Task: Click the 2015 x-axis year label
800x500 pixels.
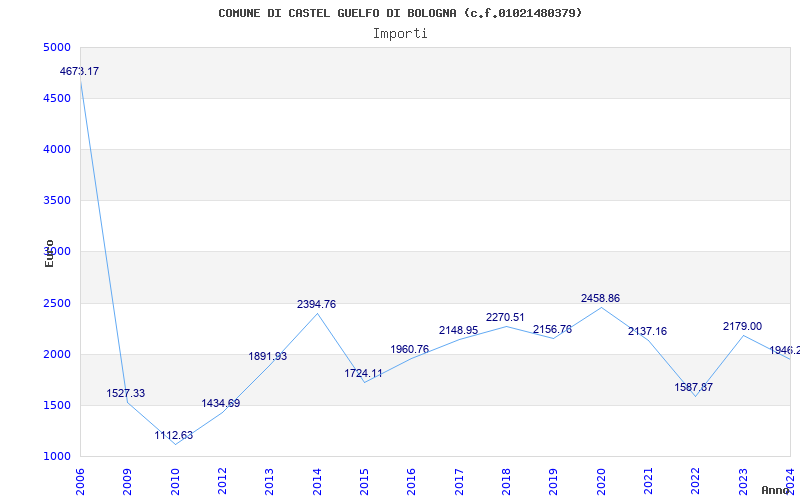Action: click(x=364, y=482)
